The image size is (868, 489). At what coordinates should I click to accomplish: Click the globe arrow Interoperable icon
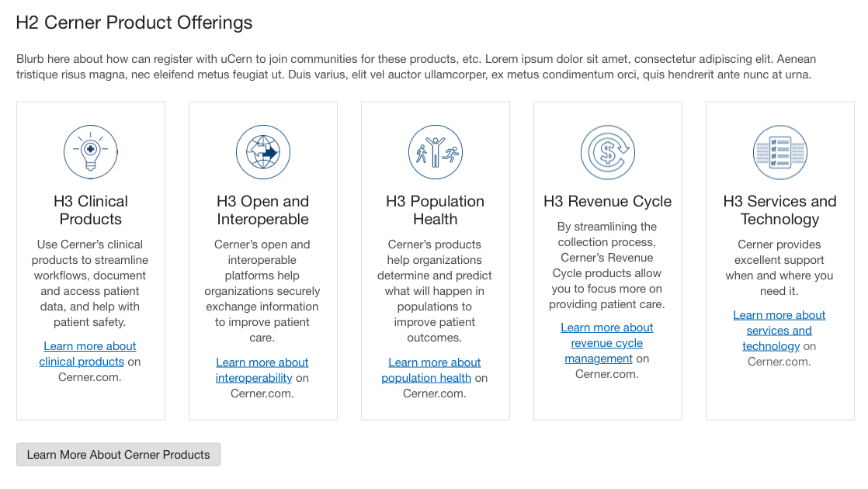(x=263, y=152)
